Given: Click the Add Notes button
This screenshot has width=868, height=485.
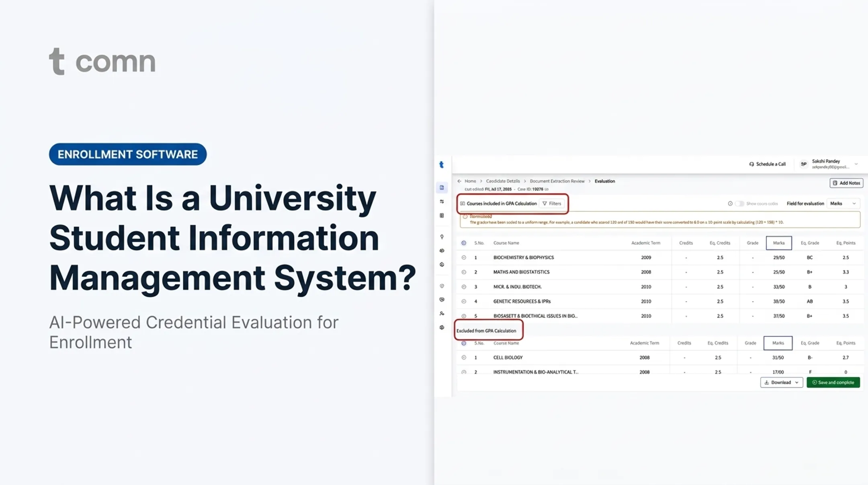Looking at the screenshot, I should [x=846, y=183].
